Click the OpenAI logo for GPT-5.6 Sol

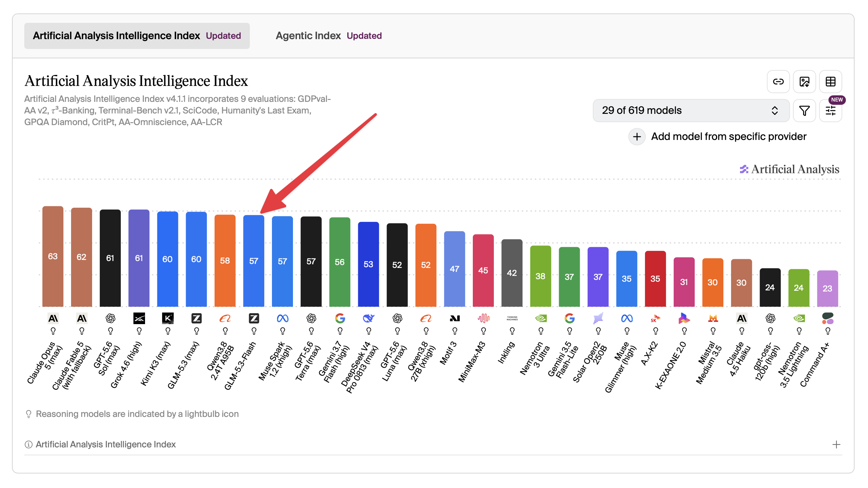pyautogui.click(x=110, y=318)
